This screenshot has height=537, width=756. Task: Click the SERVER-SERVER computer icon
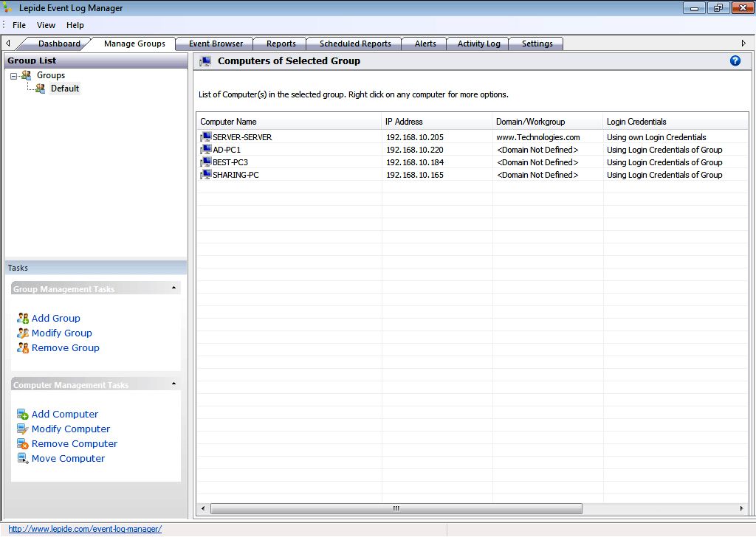206,137
